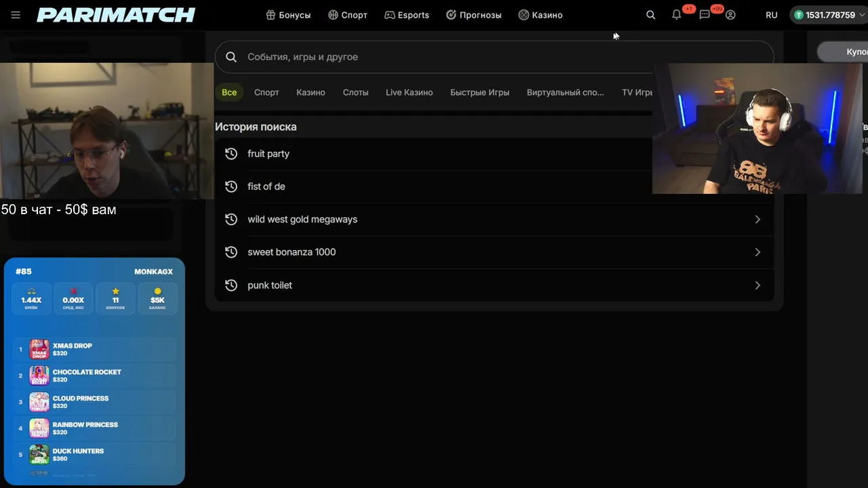Click the Chocolate Rocket game thumbnail
The image size is (868, 488).
coord(39,376)
